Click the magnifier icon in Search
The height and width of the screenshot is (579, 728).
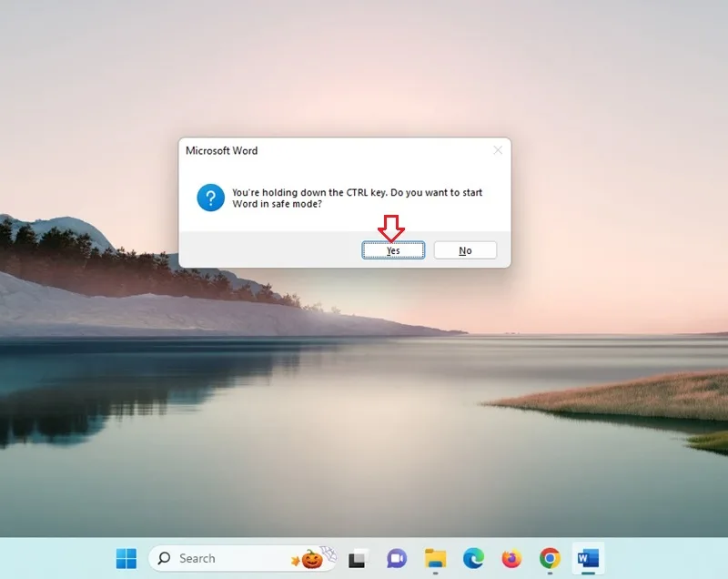pos(164,558)
